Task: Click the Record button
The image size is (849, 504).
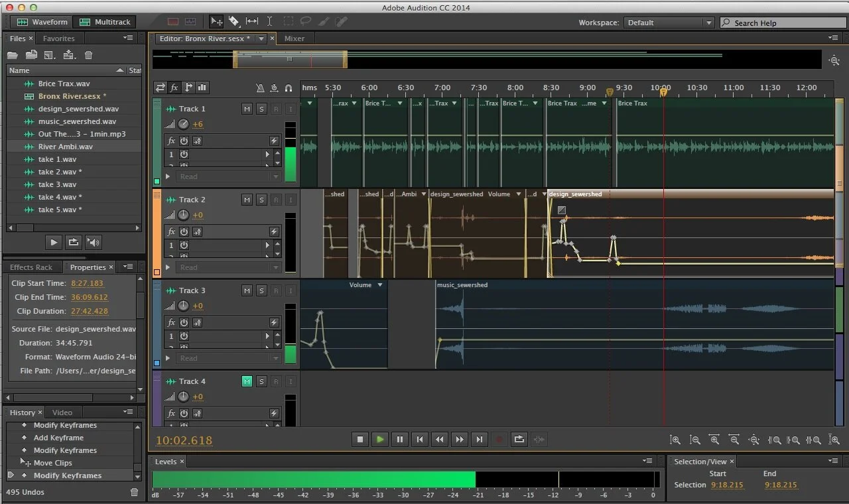Action: [499, 439]
